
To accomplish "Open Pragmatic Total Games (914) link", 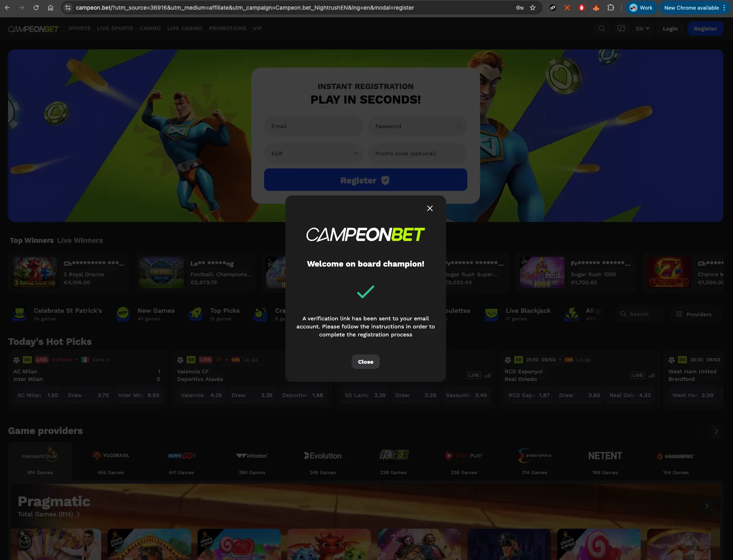I will pos(49,514).
